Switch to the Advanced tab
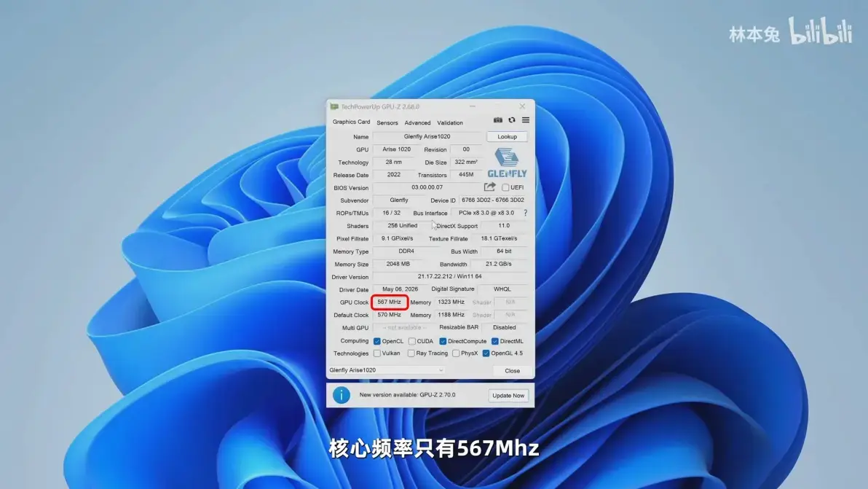 click(417, 123)
